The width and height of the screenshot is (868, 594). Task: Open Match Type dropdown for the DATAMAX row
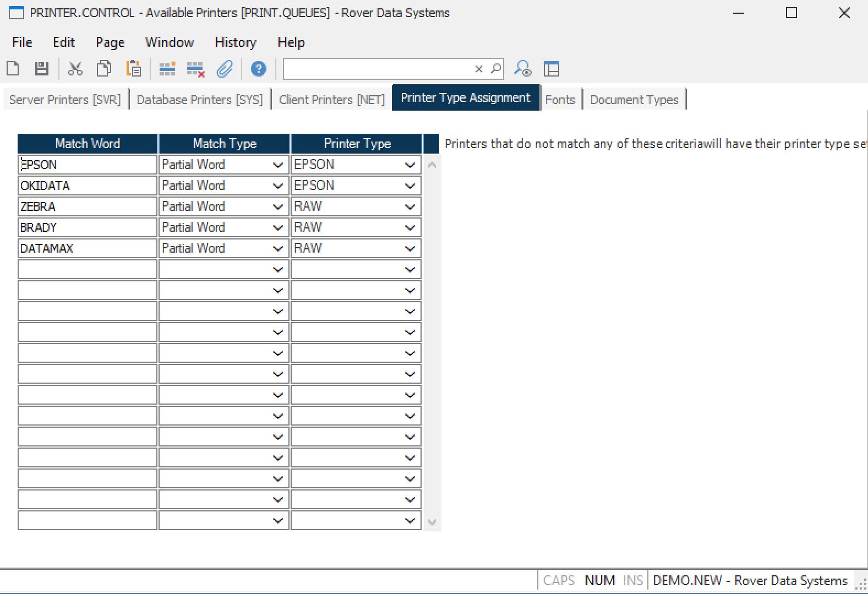(x=278, y=249)
